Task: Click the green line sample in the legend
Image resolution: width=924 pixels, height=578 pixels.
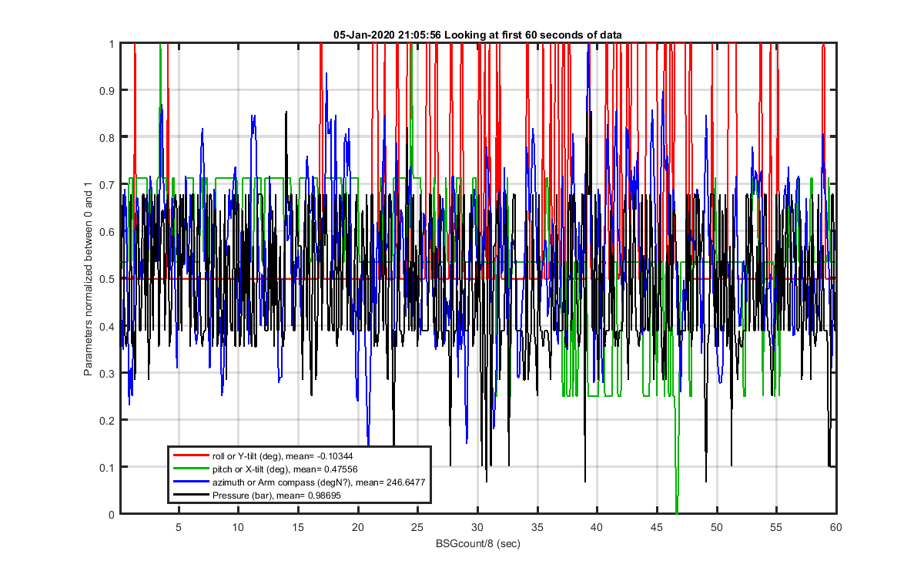Action: point(190,469)
